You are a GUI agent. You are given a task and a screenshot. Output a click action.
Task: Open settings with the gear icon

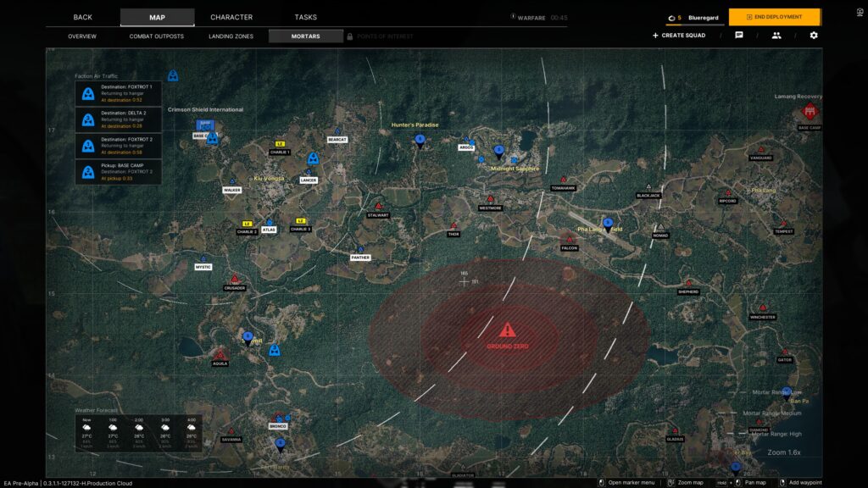814,36
